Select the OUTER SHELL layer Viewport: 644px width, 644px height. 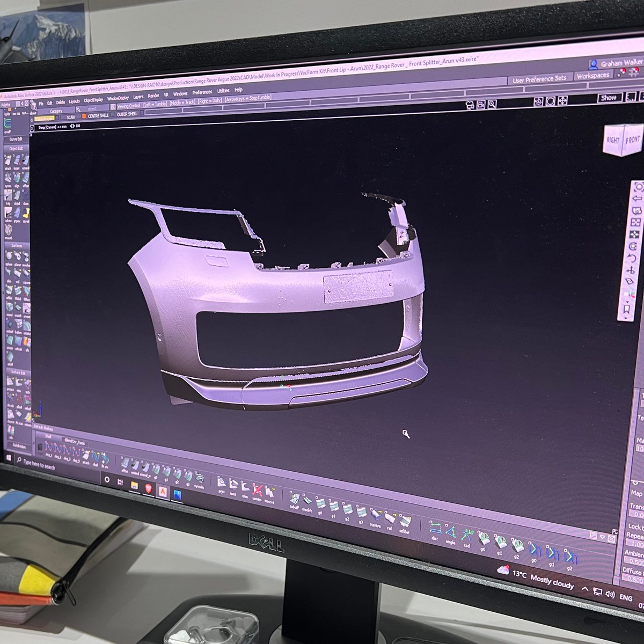[x=127, y=114]
